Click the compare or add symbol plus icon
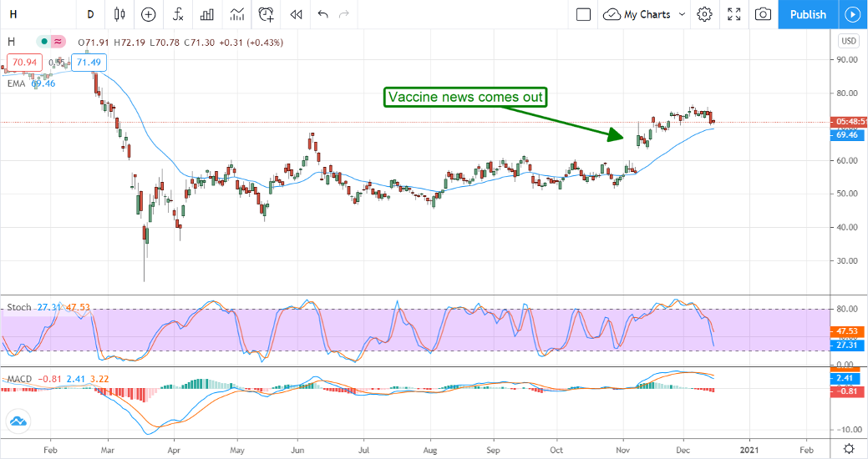 click(148, 14)
